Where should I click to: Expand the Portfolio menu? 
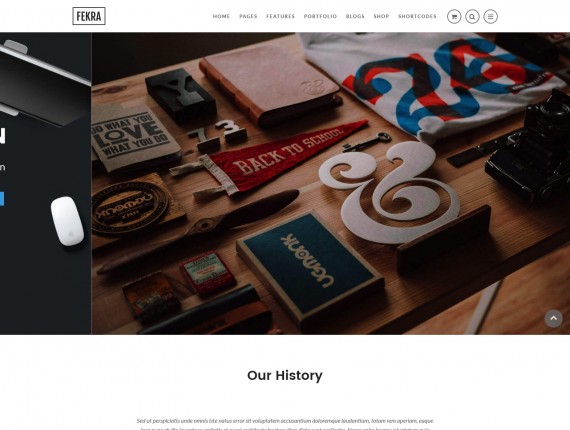click(x=320, y=16)
